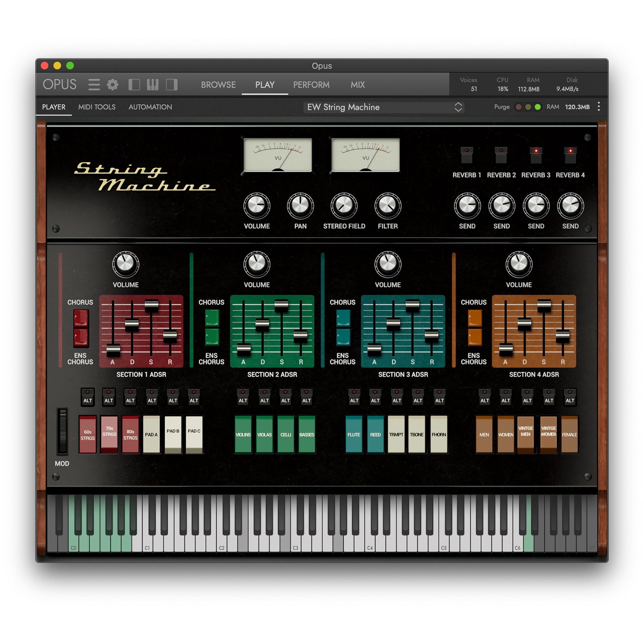Enable REVERB 1 switch

tap(467, 155)
